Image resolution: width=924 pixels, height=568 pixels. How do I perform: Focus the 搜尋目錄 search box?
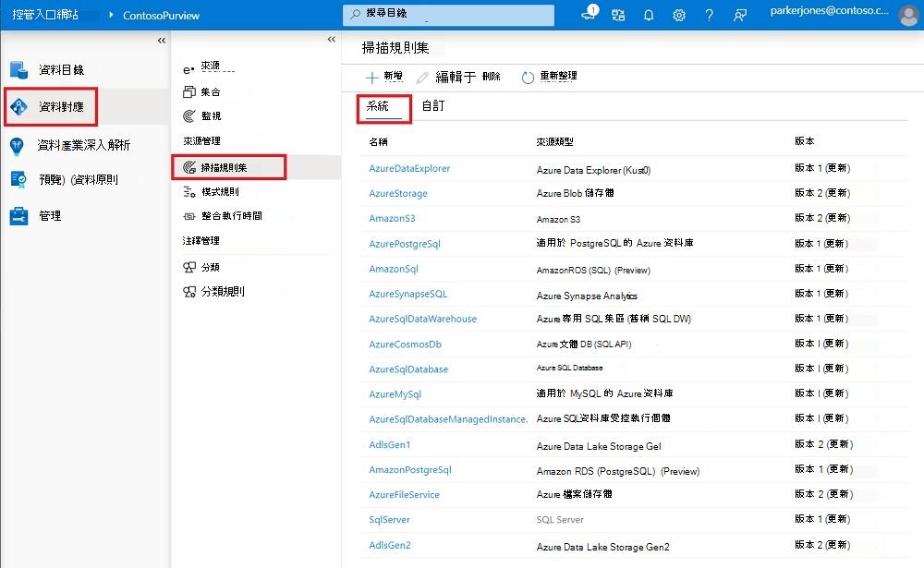tap(448, 15)
